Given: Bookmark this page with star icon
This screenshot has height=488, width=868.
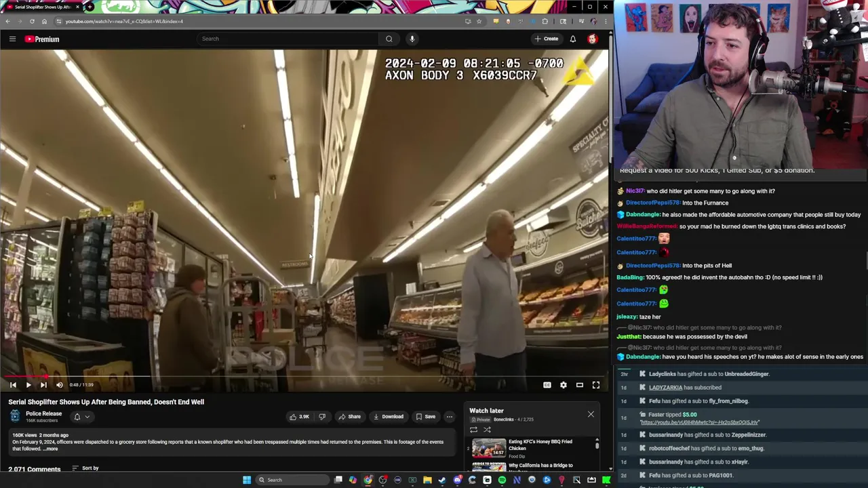Looking at the screenshot, I should coord(479,21).
